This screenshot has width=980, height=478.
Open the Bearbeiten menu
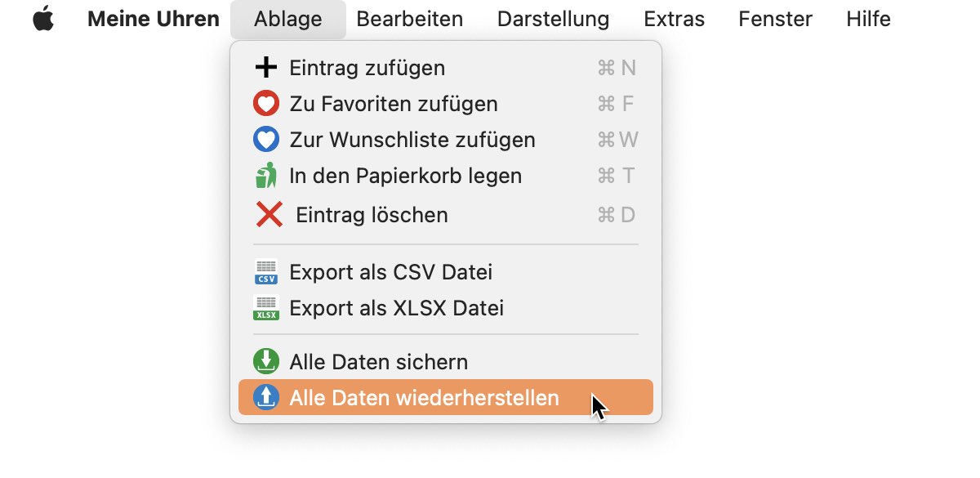click(410, 19)
